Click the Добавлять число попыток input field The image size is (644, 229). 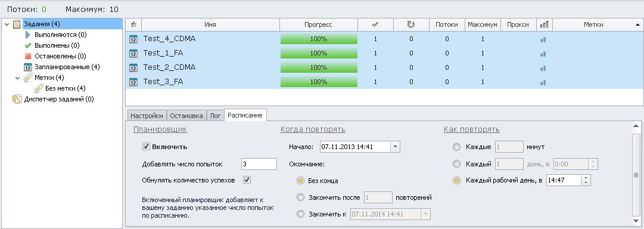click(x=259, y=163)
